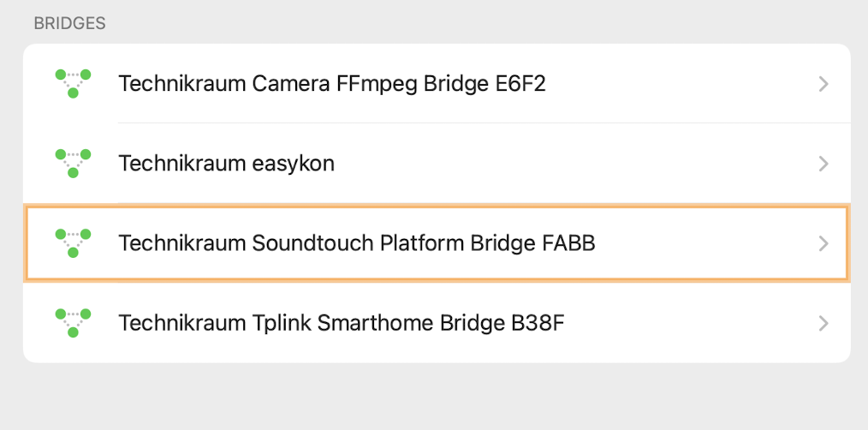This screenshot has height=430, width=868.
Task: Click the 'E6F2' bridge identifier text
Action: coord(520,84)
